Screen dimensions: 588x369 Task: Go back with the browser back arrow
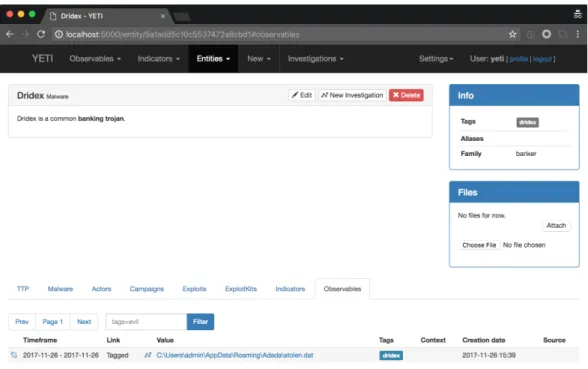pyautogui.click(x=10, y=34)
